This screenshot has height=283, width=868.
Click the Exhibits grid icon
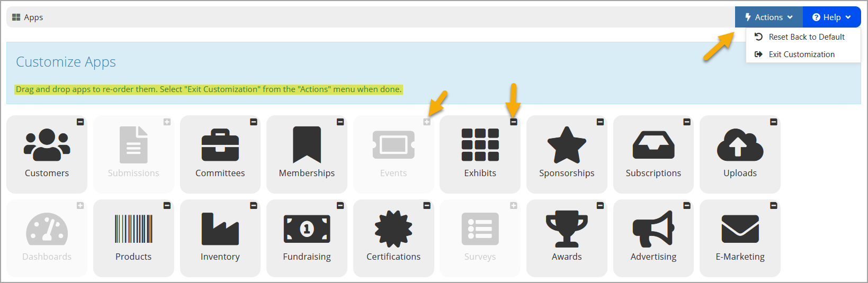(x=480, y=145)
